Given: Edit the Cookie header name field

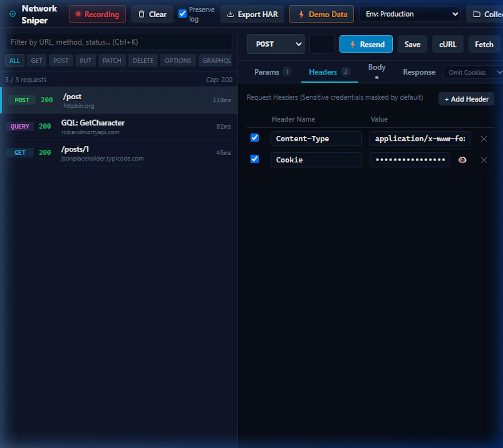Looking at the screenshot, I should [316, 160].
